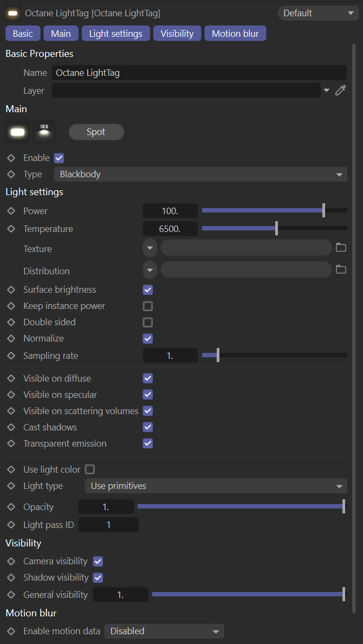Open the Distribution folder browse icon
The height and width of the screenshot is (644, 363).
pyautogui.click(x=341, y=269)
